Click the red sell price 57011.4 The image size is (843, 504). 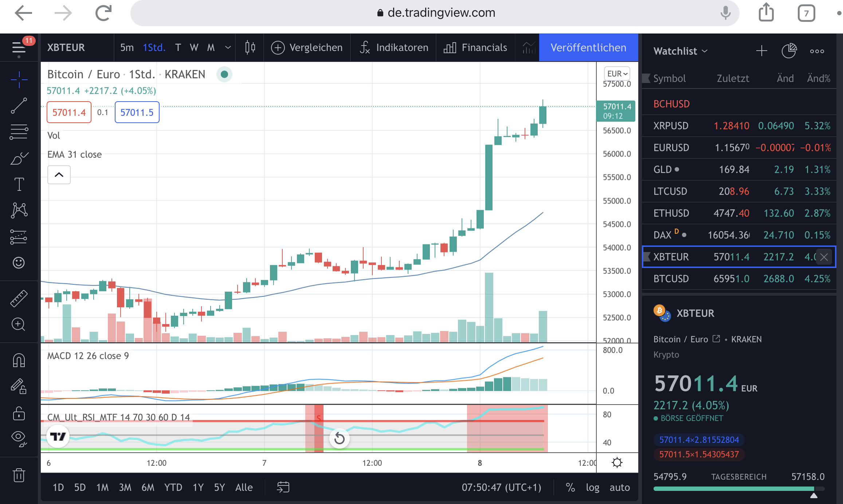69,112
